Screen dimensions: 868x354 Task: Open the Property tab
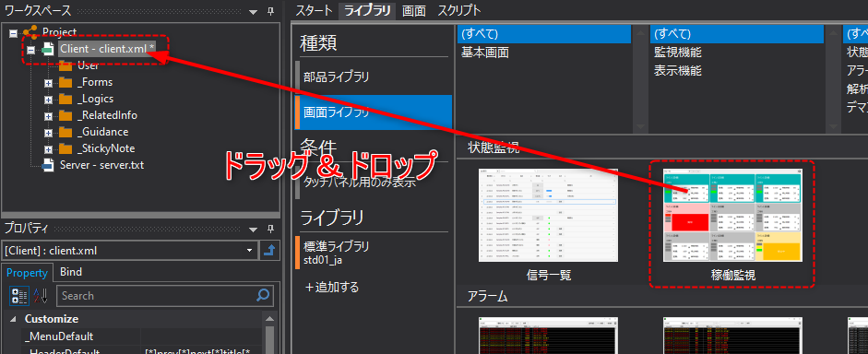[x=27, y=272]
